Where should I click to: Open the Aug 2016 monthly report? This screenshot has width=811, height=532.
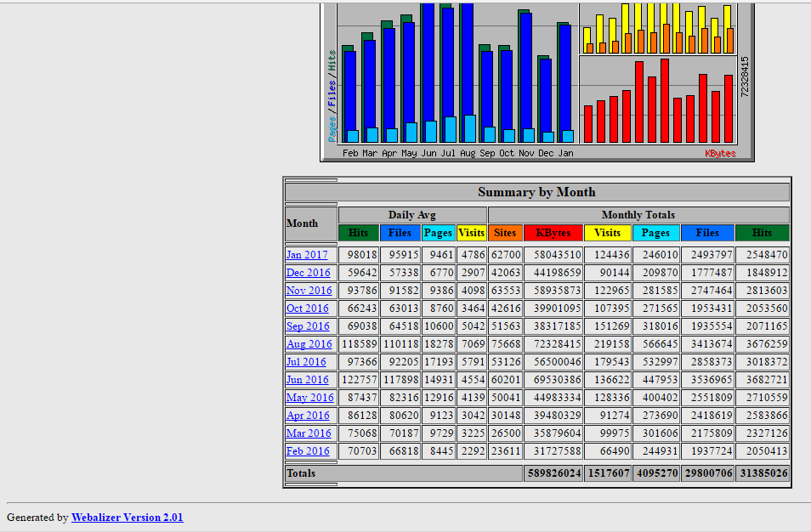click(309, 344)
